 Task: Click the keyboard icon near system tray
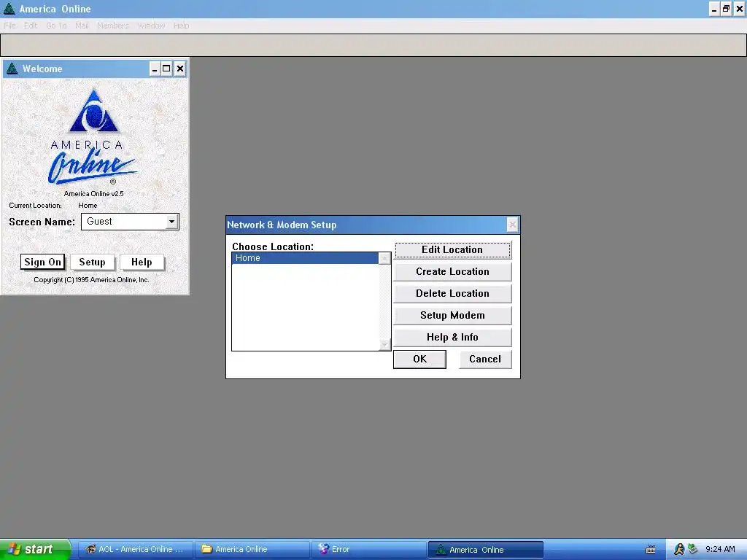(x=650, y=550)
